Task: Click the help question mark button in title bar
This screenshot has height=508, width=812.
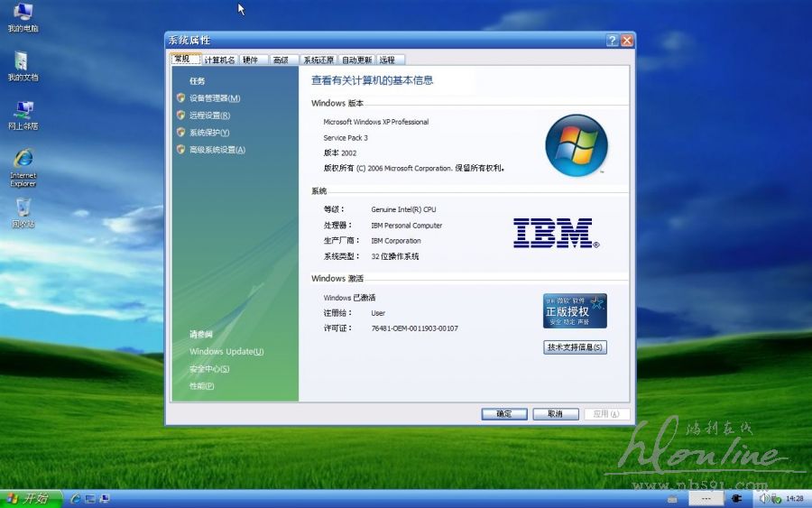Action: [613, 41]
